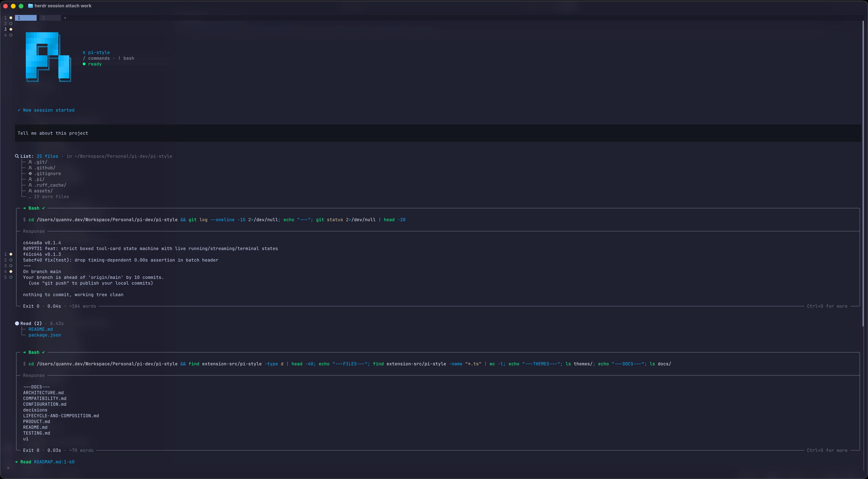Click 'CONFIGURATION.md' in the docs listing
The image size is (868, 479).
pos(44,404)
